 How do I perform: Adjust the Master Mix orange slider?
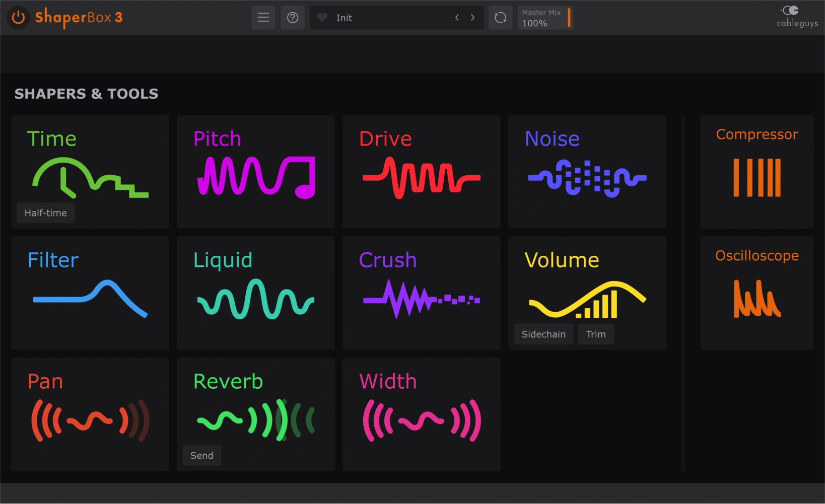click(x=569, y=18)
